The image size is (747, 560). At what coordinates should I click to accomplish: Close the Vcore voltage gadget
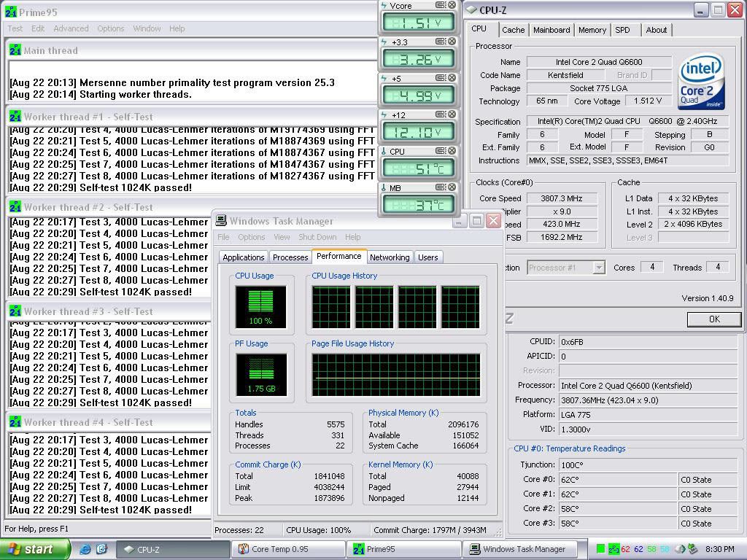[x=452, y=5]
